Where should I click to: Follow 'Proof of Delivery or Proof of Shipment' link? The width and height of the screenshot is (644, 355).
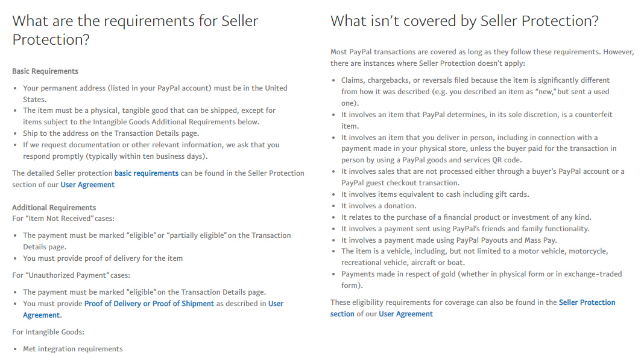pos(149,304)
